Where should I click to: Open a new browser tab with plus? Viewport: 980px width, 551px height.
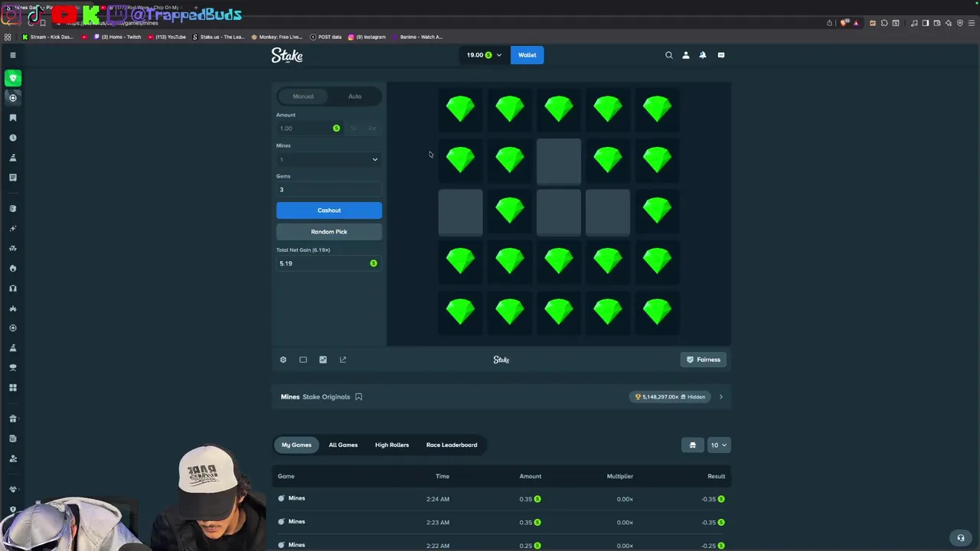click(197, 8)
